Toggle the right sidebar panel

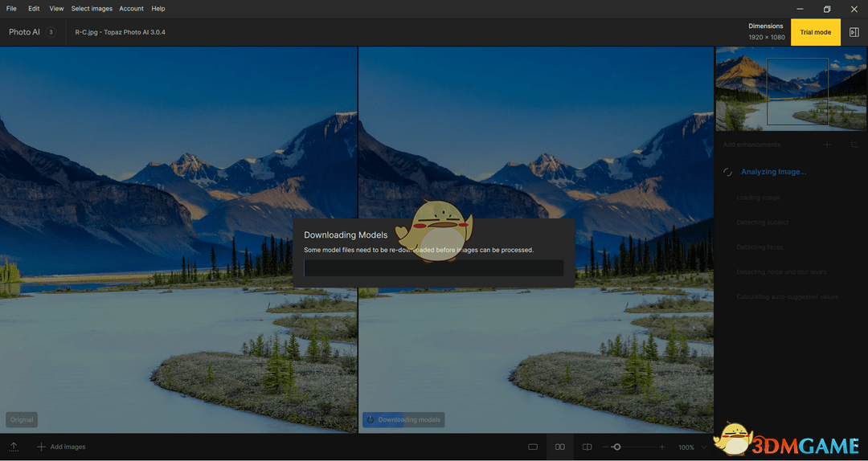(854, 32)
